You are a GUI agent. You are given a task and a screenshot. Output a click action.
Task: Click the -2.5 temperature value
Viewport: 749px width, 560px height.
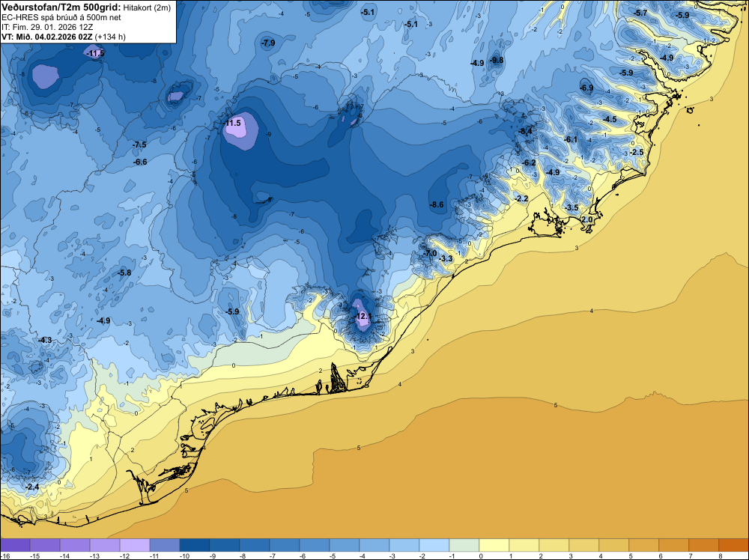tap(637, 152)
